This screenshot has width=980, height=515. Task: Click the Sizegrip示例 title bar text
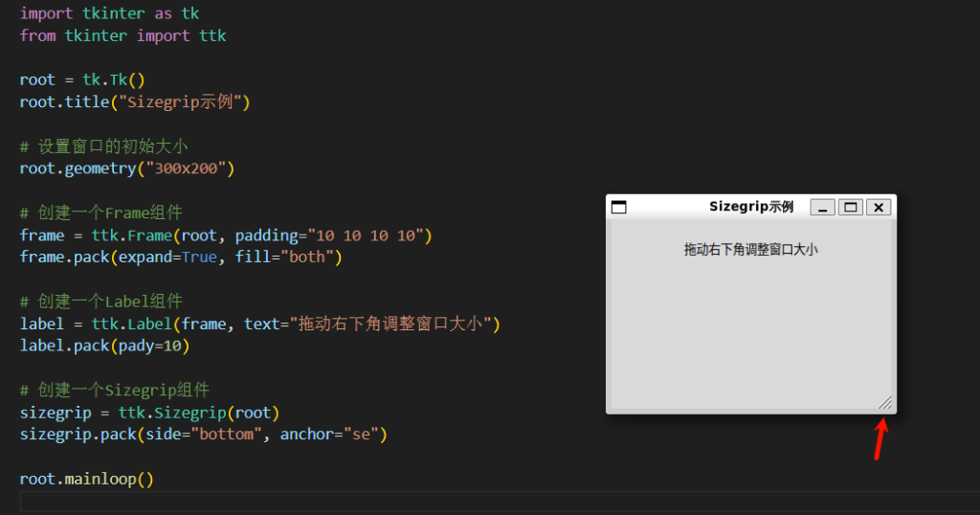tap(751, 207)
